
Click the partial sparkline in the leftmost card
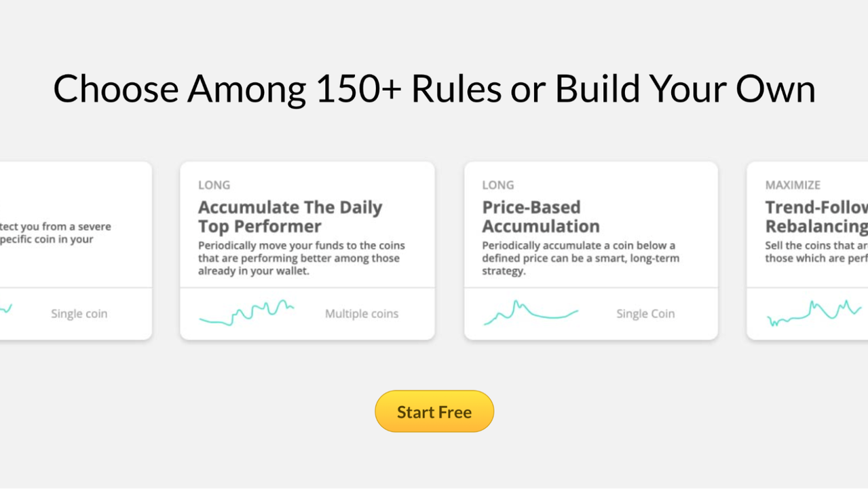(6, 310)
